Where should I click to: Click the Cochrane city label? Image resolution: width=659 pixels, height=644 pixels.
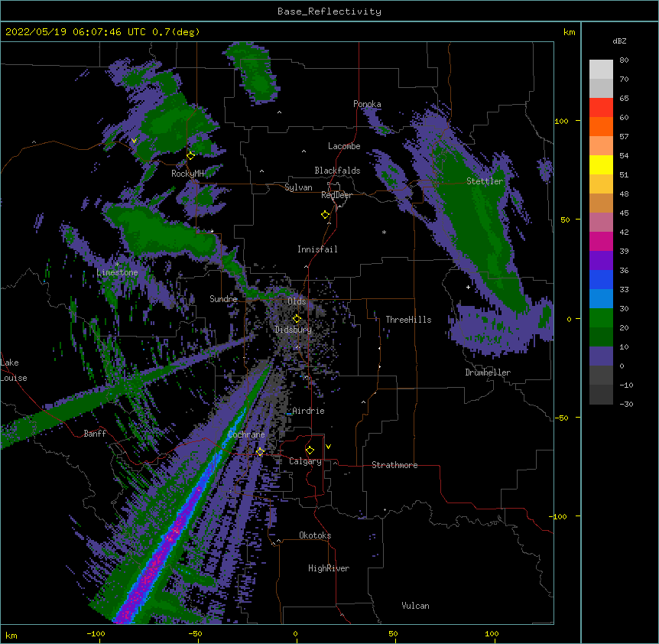coord(246,434)
